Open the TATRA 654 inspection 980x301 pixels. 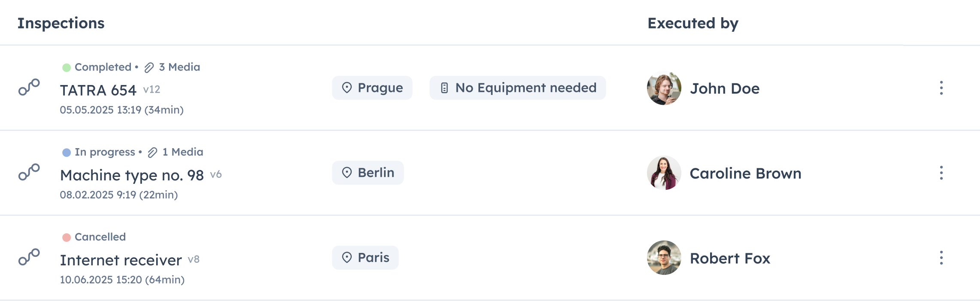pos(98,90)
